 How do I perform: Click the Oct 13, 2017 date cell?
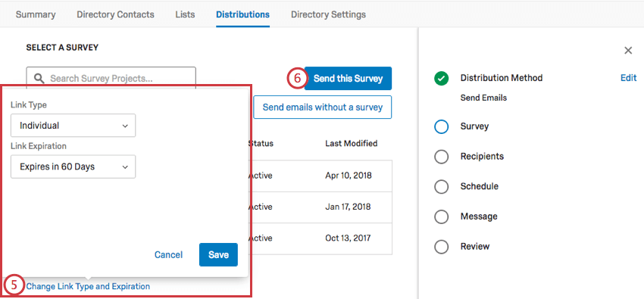348,238
